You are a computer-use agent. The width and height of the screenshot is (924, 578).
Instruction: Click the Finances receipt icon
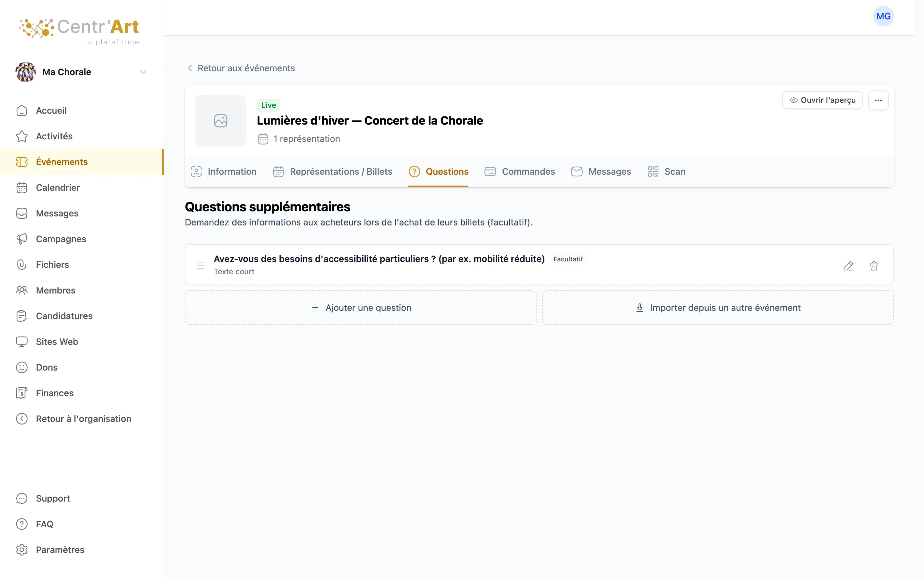tap(22, 393)
